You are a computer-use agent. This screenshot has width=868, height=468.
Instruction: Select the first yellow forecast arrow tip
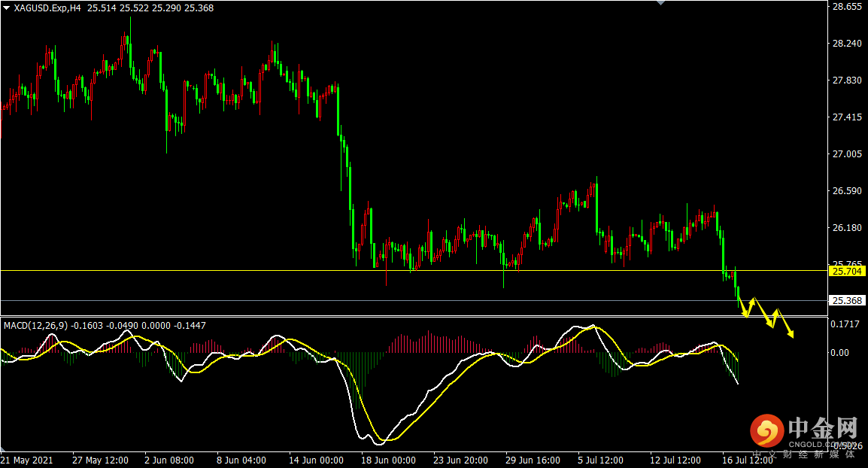coord(746,315)
